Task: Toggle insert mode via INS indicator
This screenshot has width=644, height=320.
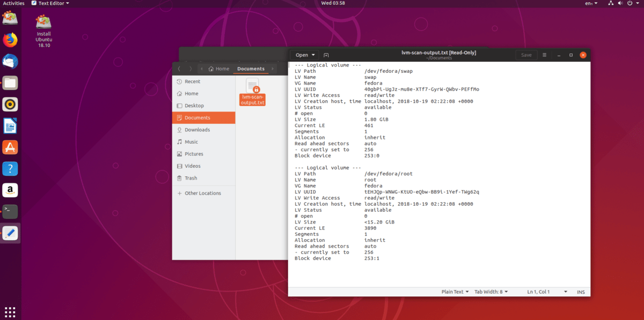Action: 581,292
